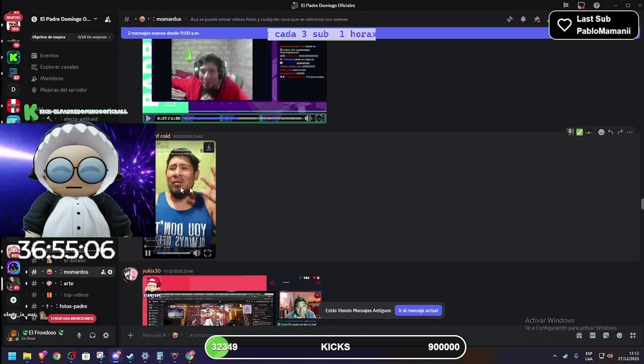Open yukix30 user profile name

click(151, 271)
